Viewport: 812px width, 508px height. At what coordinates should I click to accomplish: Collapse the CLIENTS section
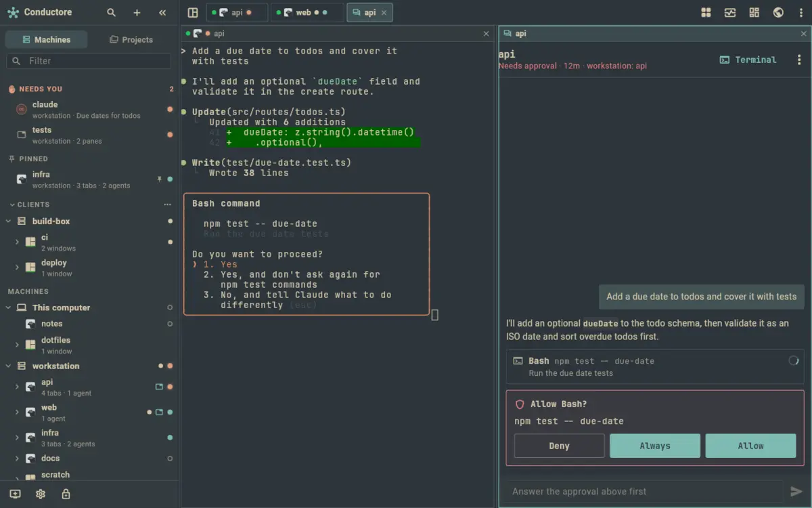tap(12, 205)
